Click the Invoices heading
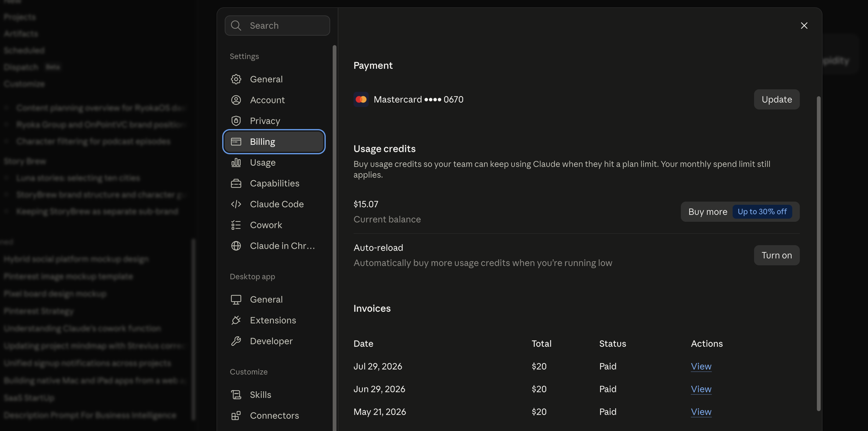Image resolution: width=868 pixels, height=431 pixels. coord(372,309)
